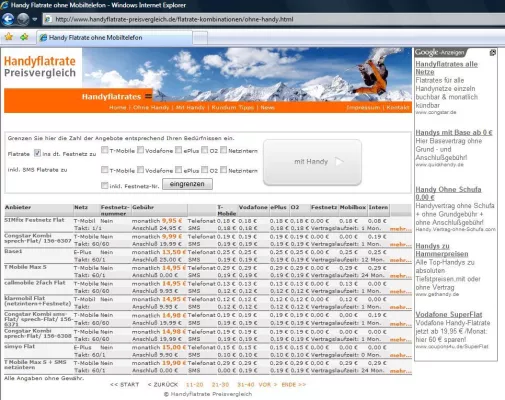Open the Handys mit Base ab 0 € ad
The height and width of the screenshot is (400, 505).
coord(454,133)
